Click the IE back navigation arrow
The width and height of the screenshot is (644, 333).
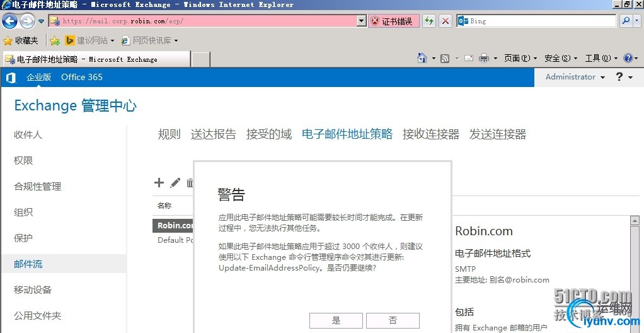coord(10,21)
